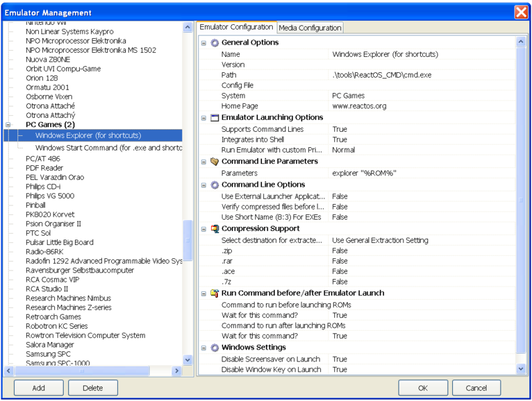Collapse the Compression Support section
532x401 pixels.
[x=204, y=229]
